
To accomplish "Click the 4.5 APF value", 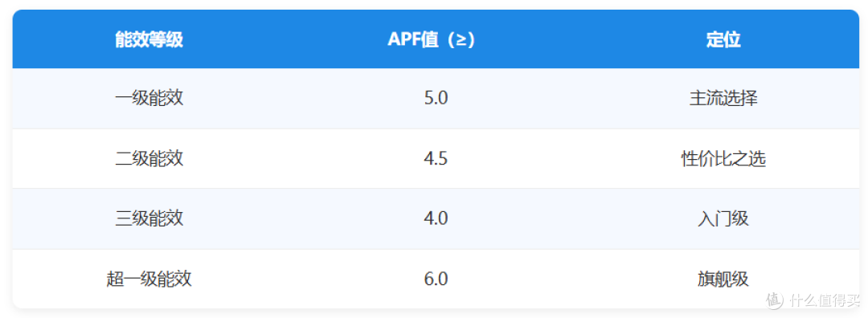I will tap(436, 159).
